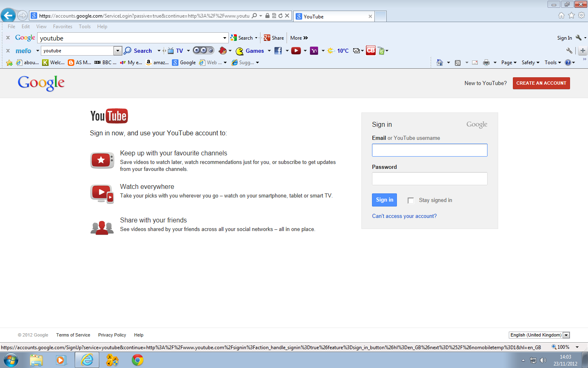Open Windows Explorer from the taskbar
Image resolution: width=588 pixels, height=368 pixels.
coord(36,360)
